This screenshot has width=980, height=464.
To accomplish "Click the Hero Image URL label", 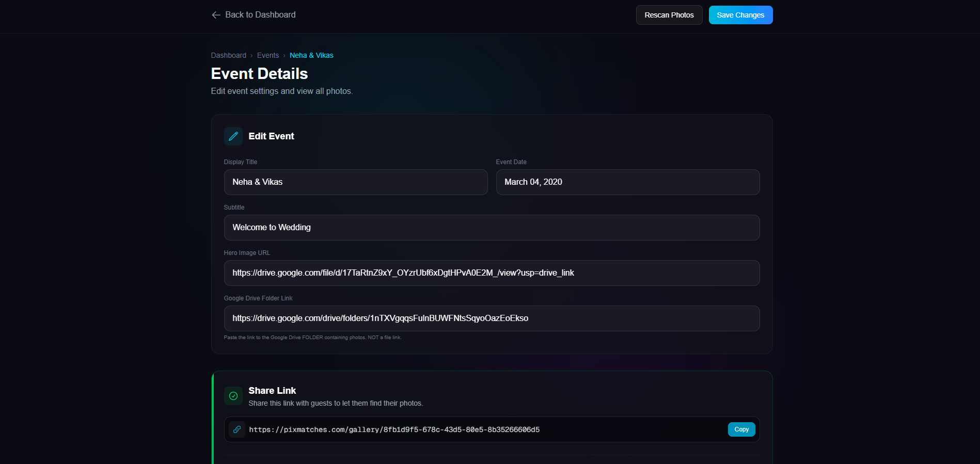I will 247,253.
